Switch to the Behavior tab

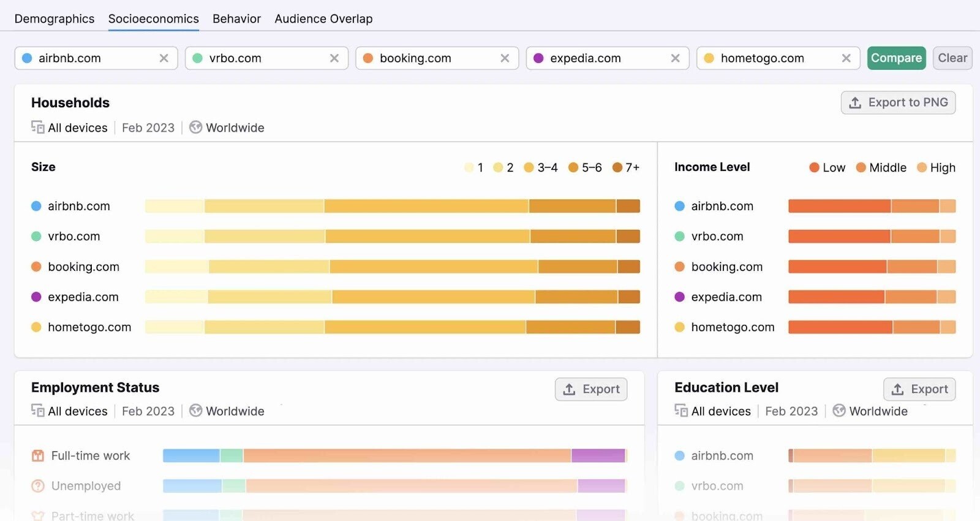click(x=236, y=19)
